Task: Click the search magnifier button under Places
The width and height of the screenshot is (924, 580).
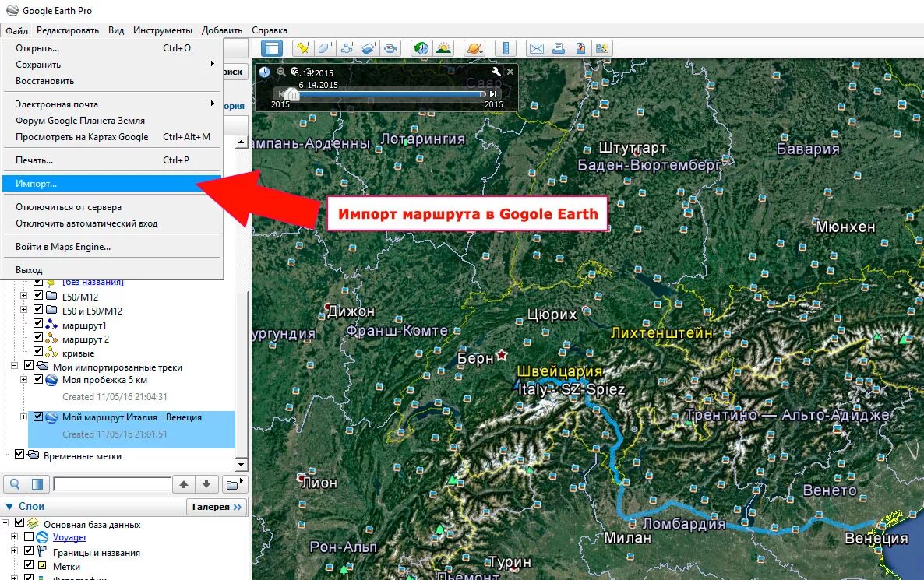Action: tap(15, 484)
